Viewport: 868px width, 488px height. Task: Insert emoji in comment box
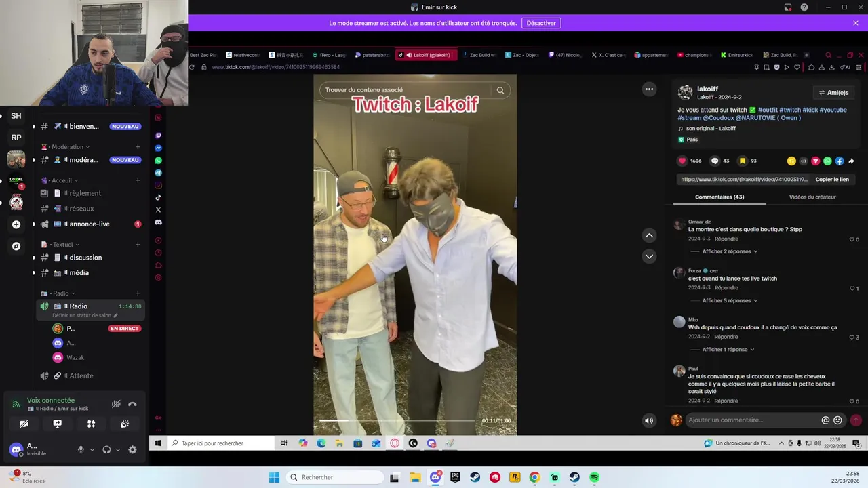[x=837, y=420]
